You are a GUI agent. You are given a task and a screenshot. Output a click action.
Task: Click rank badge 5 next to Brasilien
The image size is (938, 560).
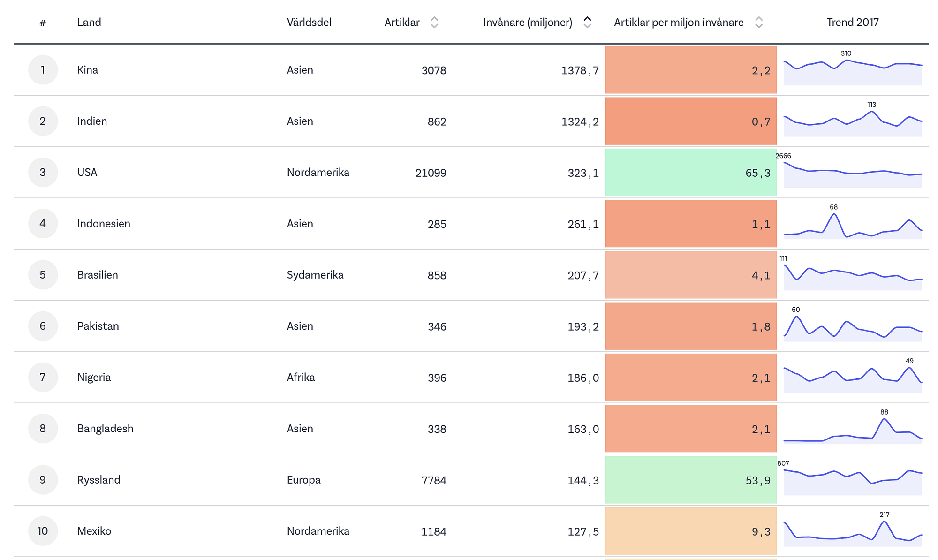[x=43, y=275]
